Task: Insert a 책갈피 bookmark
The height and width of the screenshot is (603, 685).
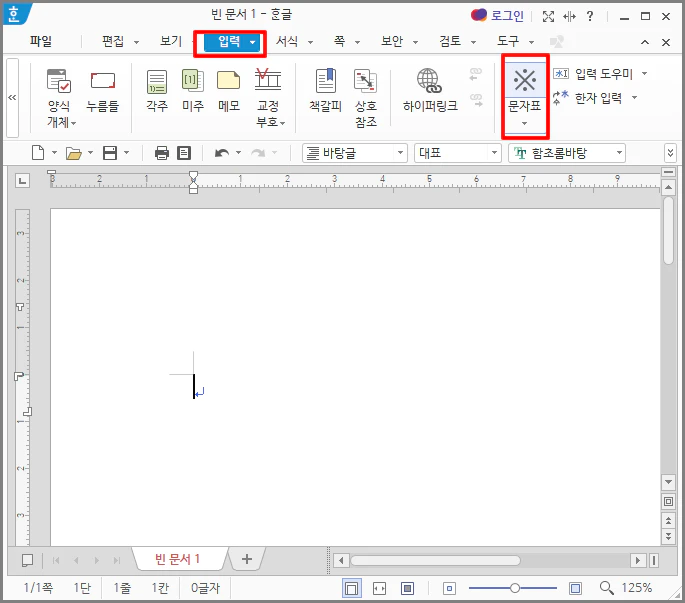Action: (x=325, y=91)
